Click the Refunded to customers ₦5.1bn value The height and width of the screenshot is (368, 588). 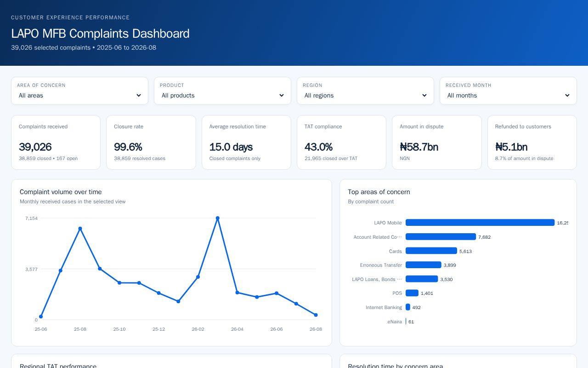[511, 147]
